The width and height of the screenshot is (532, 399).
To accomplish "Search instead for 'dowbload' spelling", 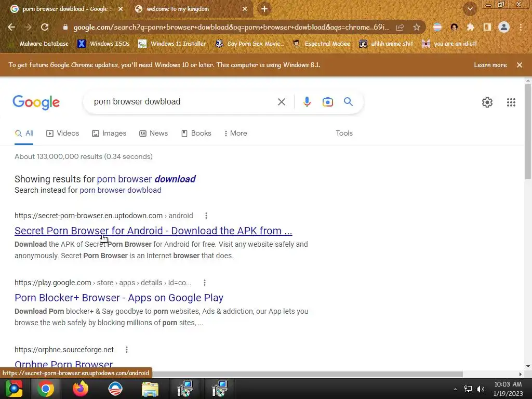I will pyautogui.click(x=121, y=190).
